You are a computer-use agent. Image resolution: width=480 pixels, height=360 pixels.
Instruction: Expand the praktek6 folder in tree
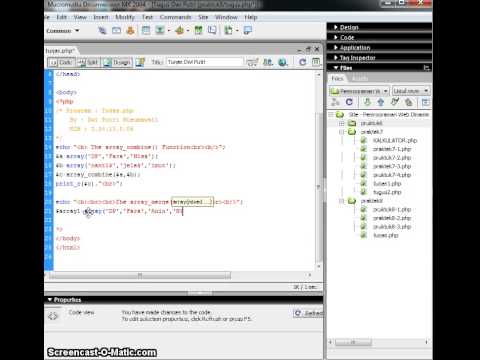click(x=342, y=123)
